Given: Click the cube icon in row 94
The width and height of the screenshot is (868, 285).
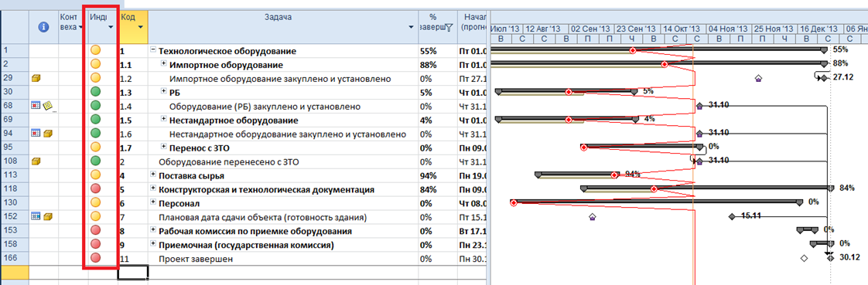Looking at the screenshot, I should tap(48, 133).
